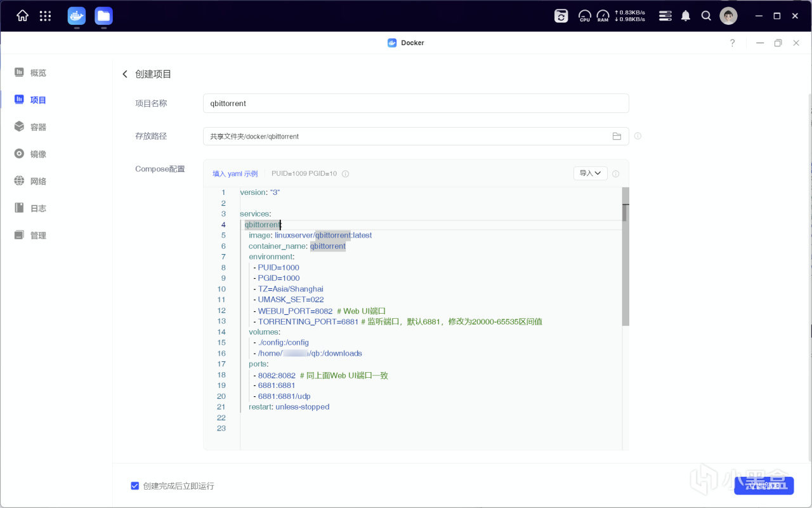812x508 pixels.
Task: Open the app grid launcher
Action: [x=45, y=16]
